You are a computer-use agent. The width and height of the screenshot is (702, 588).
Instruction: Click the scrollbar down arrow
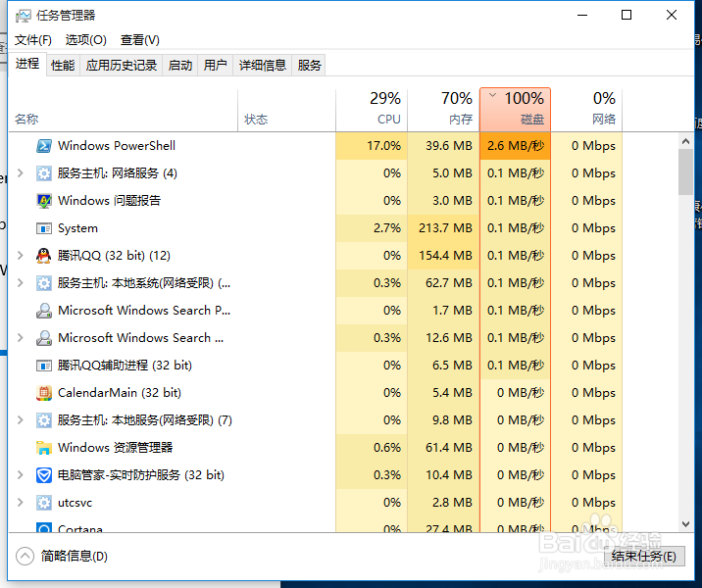point(685,524)
